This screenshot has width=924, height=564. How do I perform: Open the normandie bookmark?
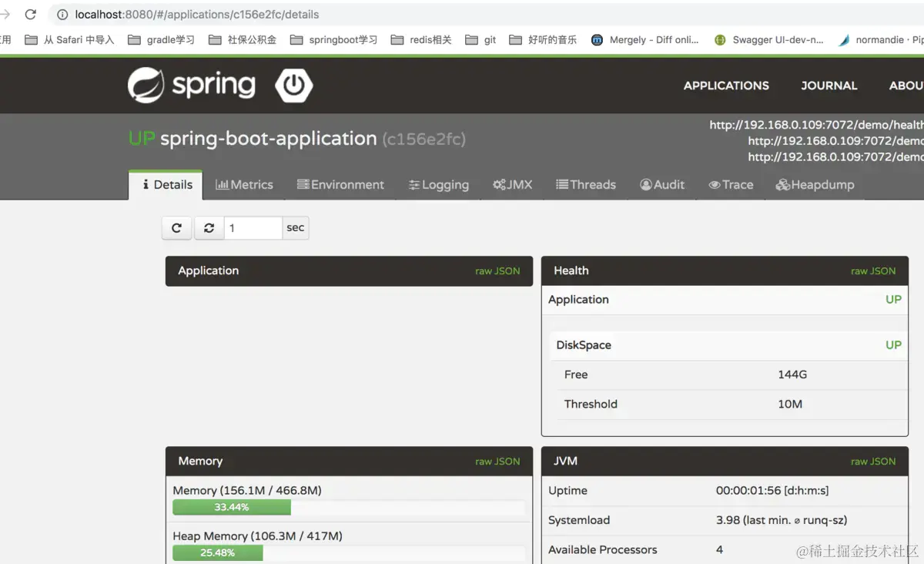click(x=880, y=40)
